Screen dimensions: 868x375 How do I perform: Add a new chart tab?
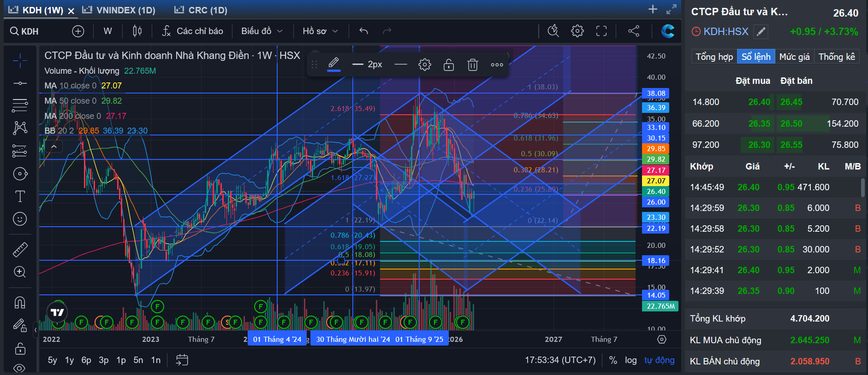click(x=653, y=9)
